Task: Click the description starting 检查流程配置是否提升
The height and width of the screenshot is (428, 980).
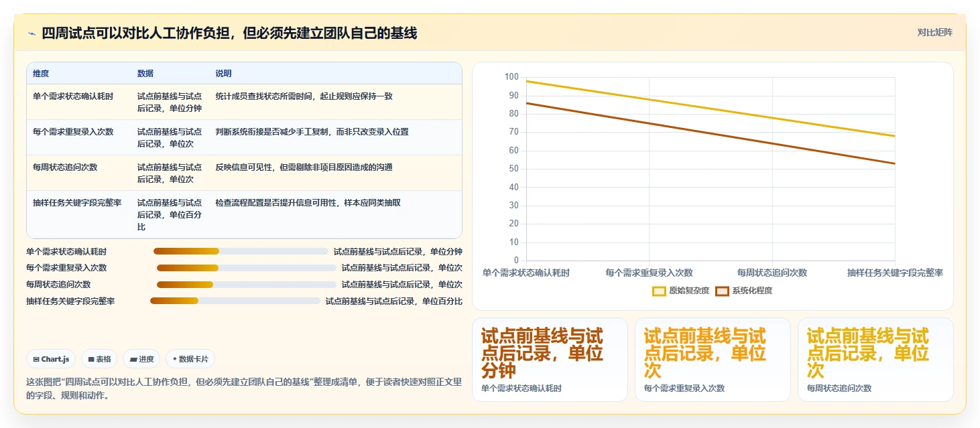Action: [x=308, y=203]
